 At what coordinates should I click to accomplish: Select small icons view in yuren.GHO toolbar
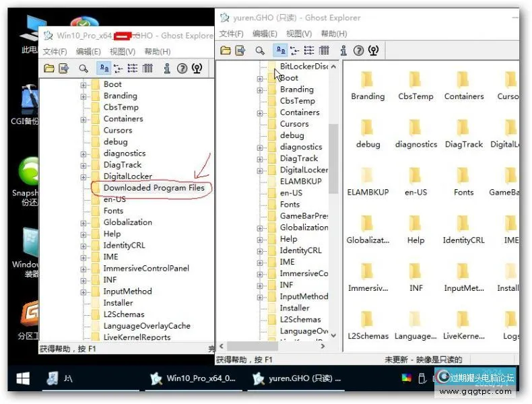294,50
